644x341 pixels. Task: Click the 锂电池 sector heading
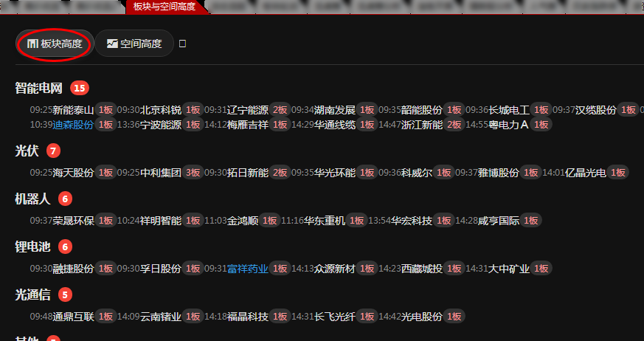click(32, 247)
